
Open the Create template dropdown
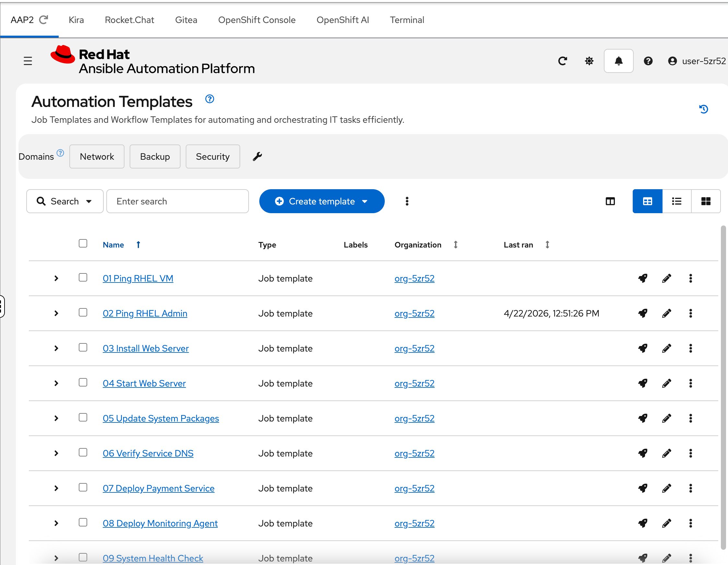(x=322, y=201)
